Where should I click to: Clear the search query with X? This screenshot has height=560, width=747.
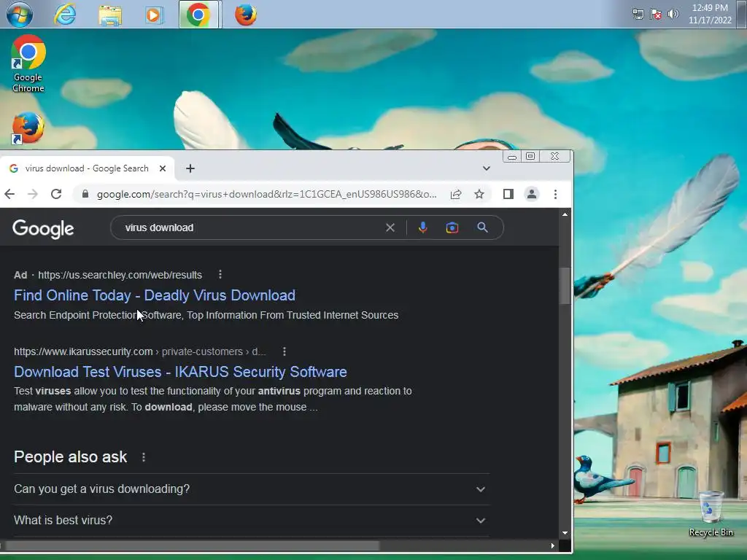pyautogui.click(x=390, y=227)
